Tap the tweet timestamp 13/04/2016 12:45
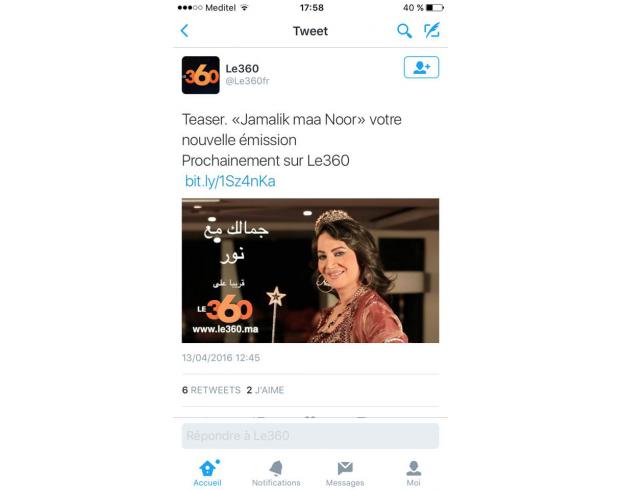Image resolution: width=620 pixels, height=490 pixels. click(x=221, y=358)
